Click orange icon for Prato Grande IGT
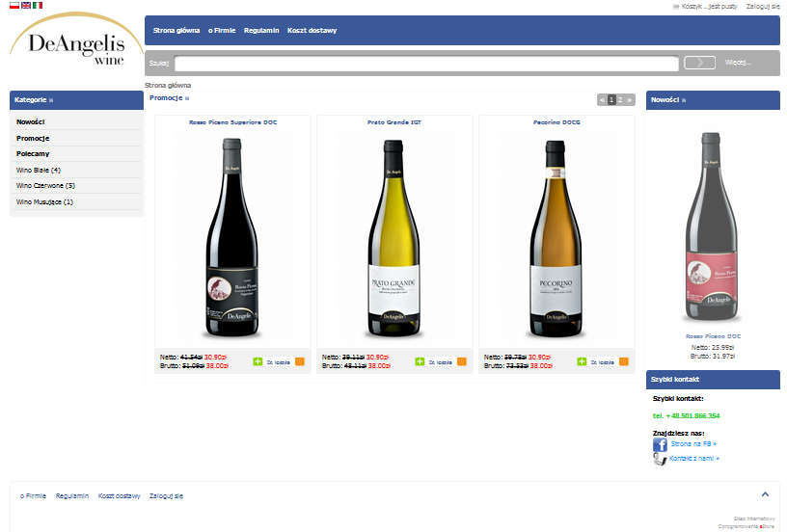The height and width of the screenshot is (532, 787). 462,361
